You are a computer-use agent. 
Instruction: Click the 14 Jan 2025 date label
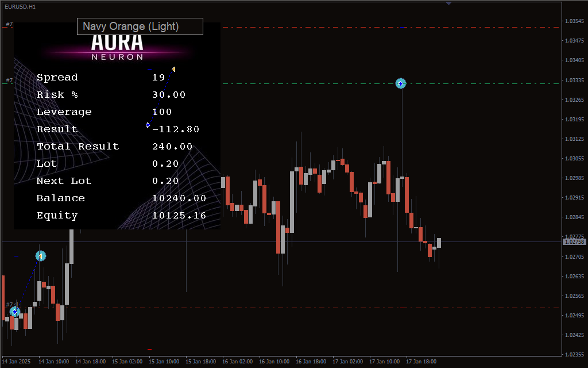point(17,362)
